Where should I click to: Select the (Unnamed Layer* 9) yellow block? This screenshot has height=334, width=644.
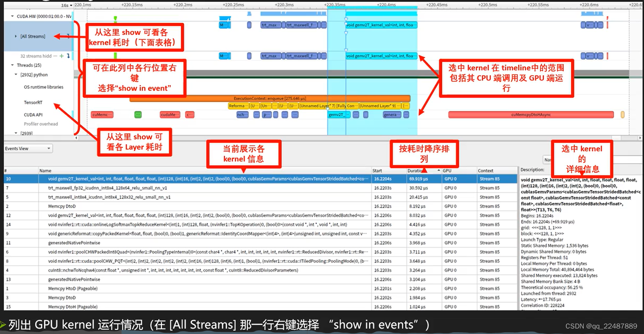tap(380, 106)
